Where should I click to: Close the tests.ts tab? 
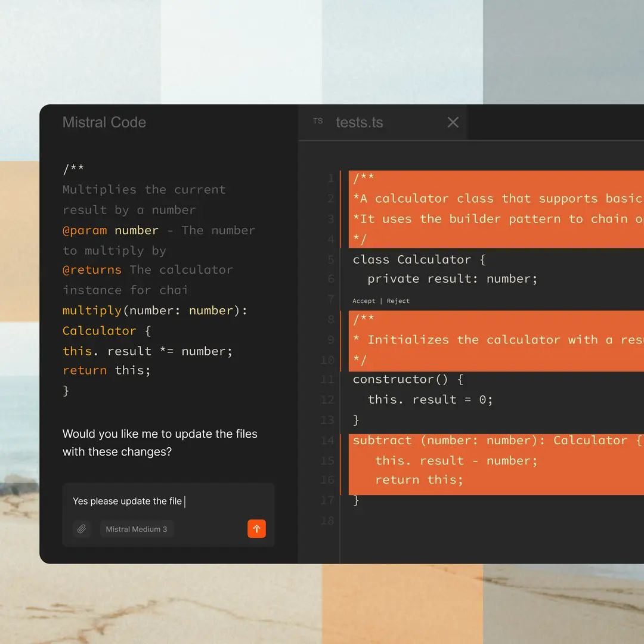[453, 122]
